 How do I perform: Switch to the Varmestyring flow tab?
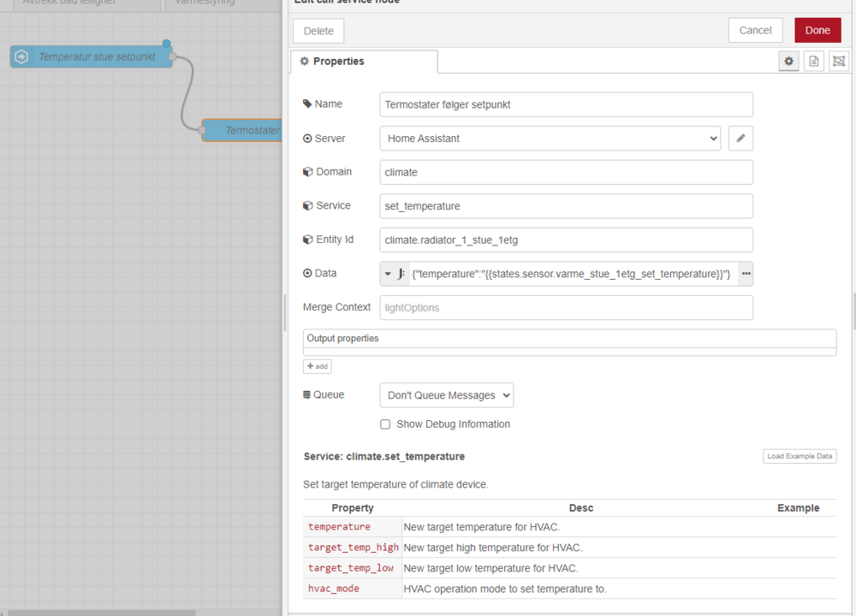tap(204, 3)
